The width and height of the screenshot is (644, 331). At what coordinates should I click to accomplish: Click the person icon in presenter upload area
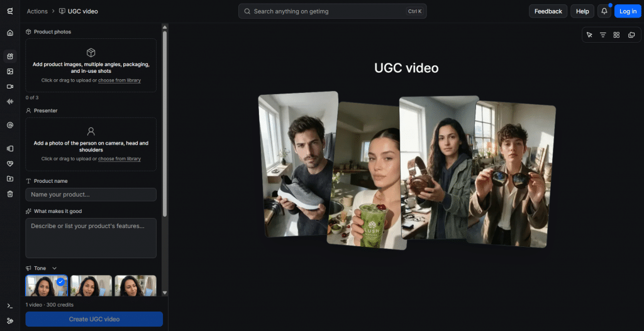click(91, 131)
